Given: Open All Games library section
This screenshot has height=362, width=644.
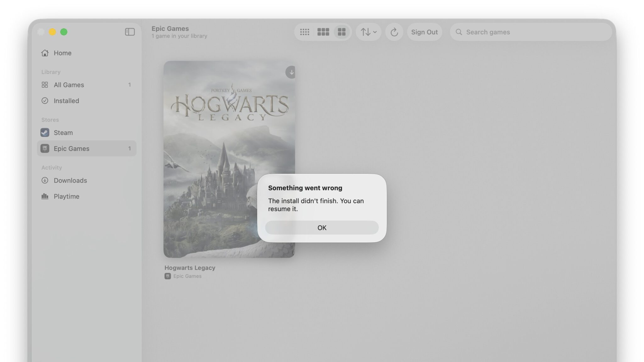Looking at the screenshot, I should [x=86, y=85].
